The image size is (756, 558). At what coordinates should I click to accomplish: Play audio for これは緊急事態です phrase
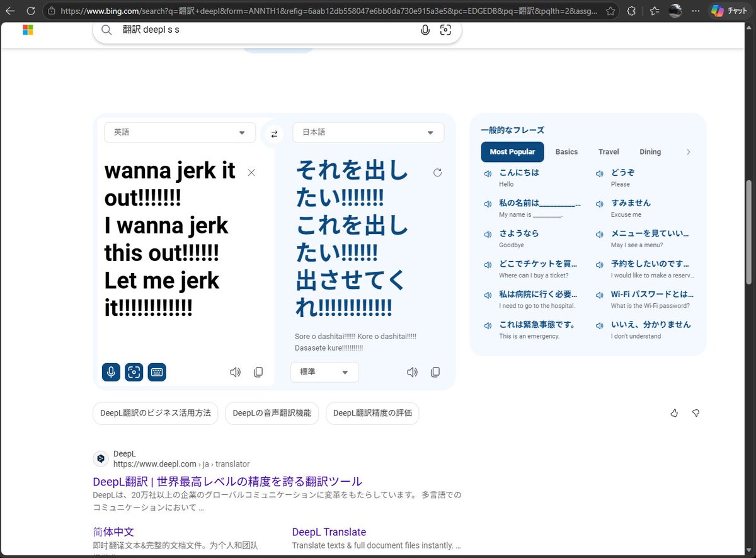(487, 326)
